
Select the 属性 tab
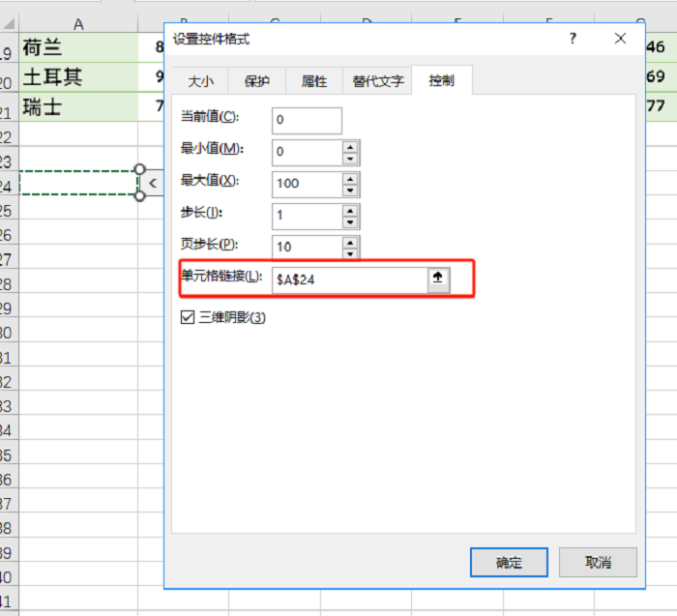click(x=314, y=81)
